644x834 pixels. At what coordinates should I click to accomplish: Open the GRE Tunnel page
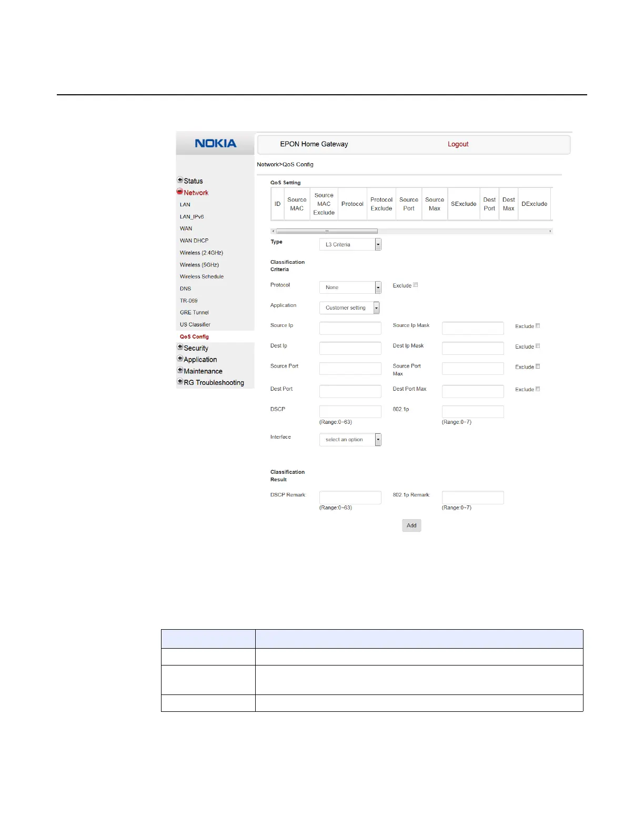(x=195, y=312)
